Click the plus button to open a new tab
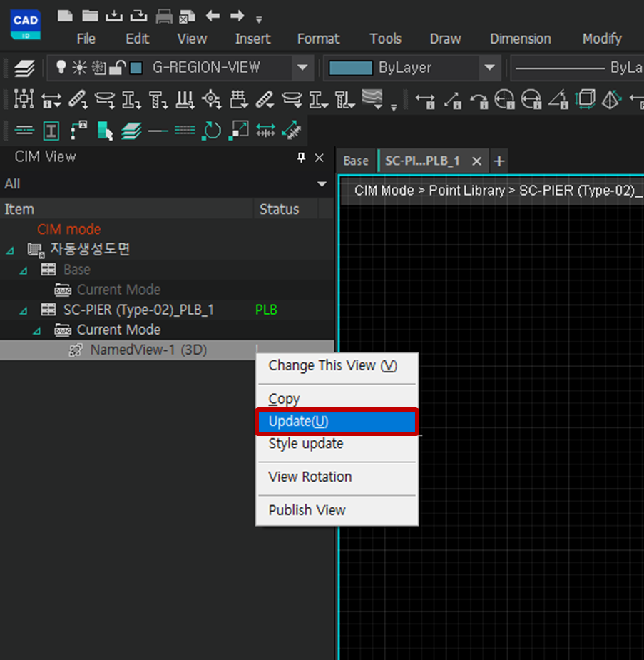Image resolution: width=644 pixels, height=660 pixels. tap(499, 161)
